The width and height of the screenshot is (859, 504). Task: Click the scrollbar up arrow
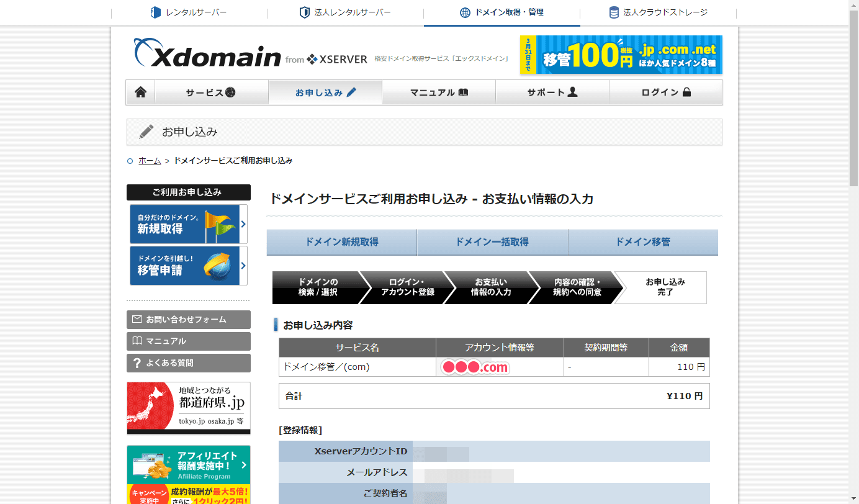point(853,5)
